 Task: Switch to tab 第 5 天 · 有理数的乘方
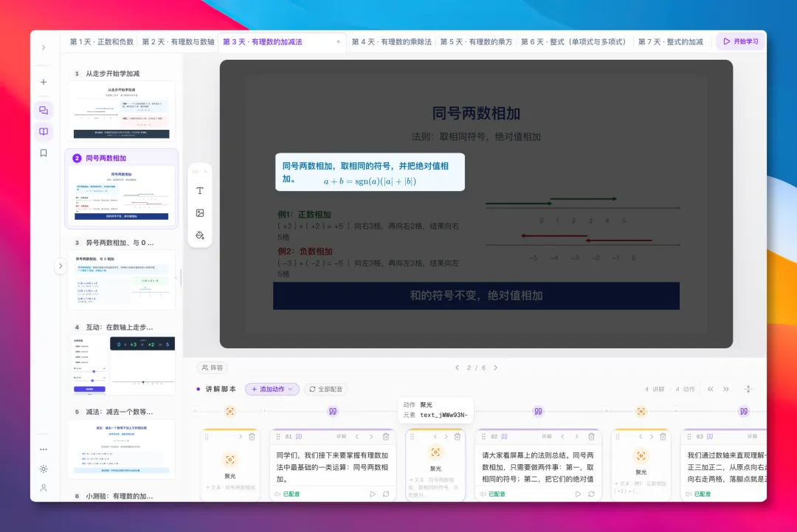point(476,41)
